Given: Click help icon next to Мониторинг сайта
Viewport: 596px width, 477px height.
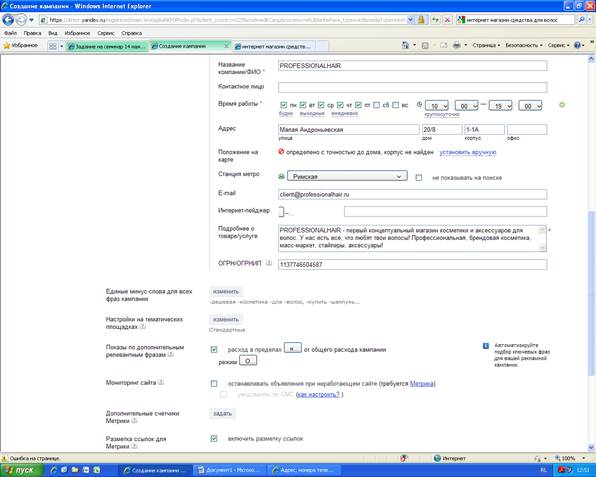Looking at the screenshot, I should (x=161, y=382).
